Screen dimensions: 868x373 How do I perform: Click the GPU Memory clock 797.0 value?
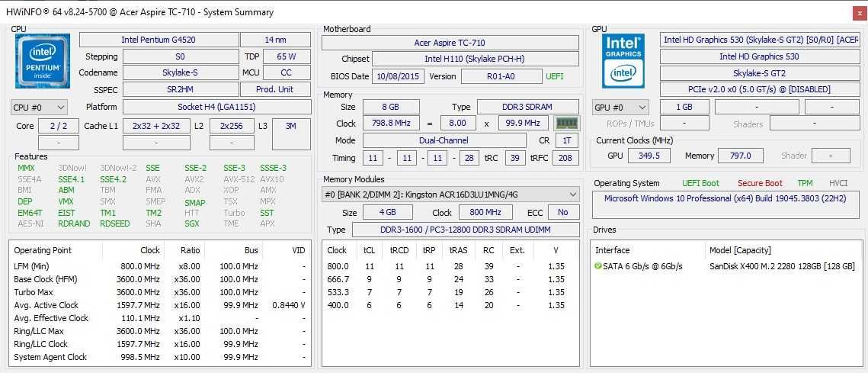coord(740,156)
